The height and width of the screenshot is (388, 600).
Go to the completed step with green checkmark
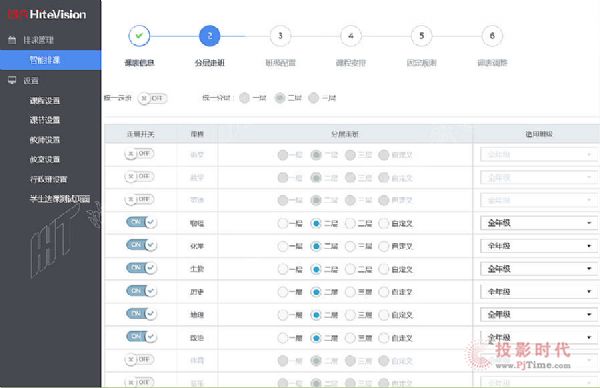(139, 36)
